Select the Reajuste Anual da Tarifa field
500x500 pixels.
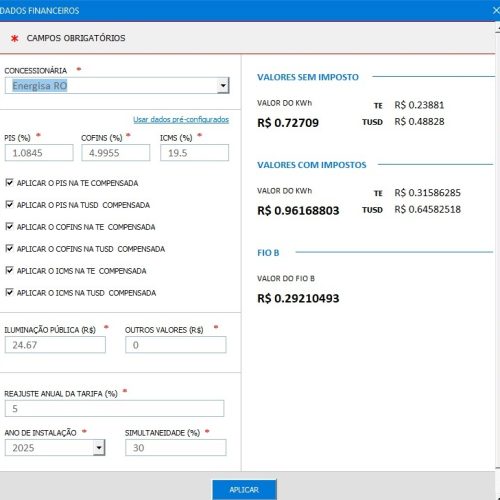[x=114, y=408]
